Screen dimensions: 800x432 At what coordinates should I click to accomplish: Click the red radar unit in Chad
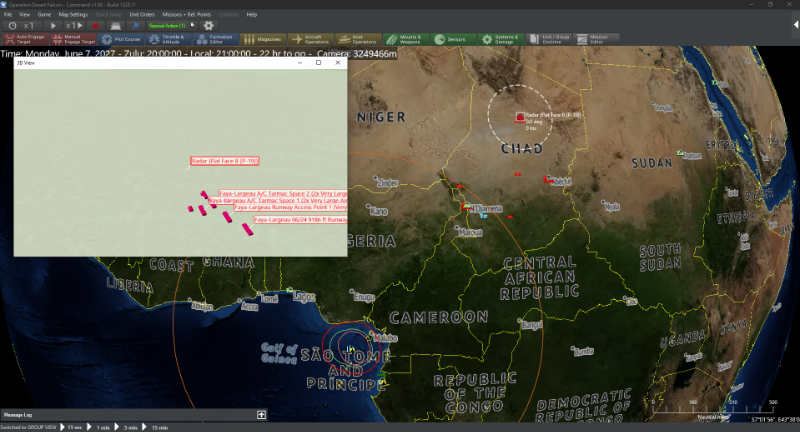coord(520,117)
